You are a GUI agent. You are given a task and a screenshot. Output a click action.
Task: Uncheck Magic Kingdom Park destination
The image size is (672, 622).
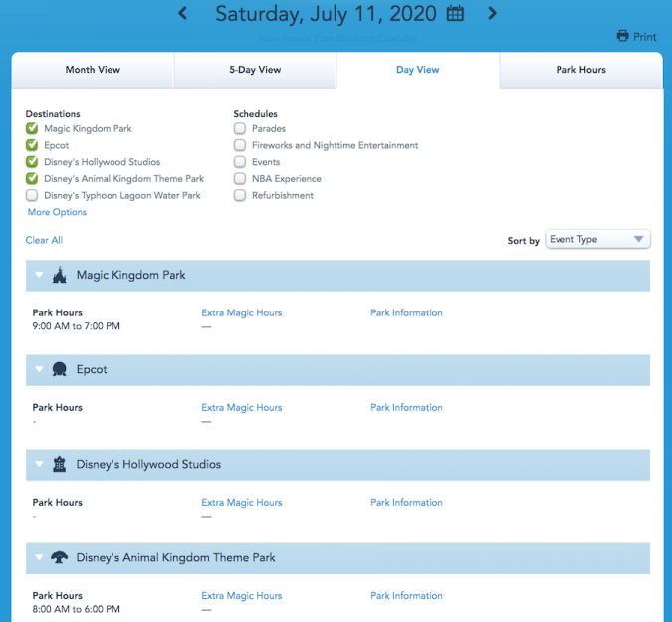(32, 128)
